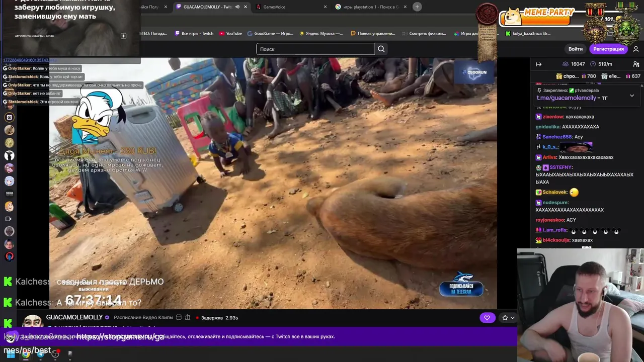The height and width of the screenshot is (362, 644).
Task: Click the expand icon on the news card
Action: [123, 36]
